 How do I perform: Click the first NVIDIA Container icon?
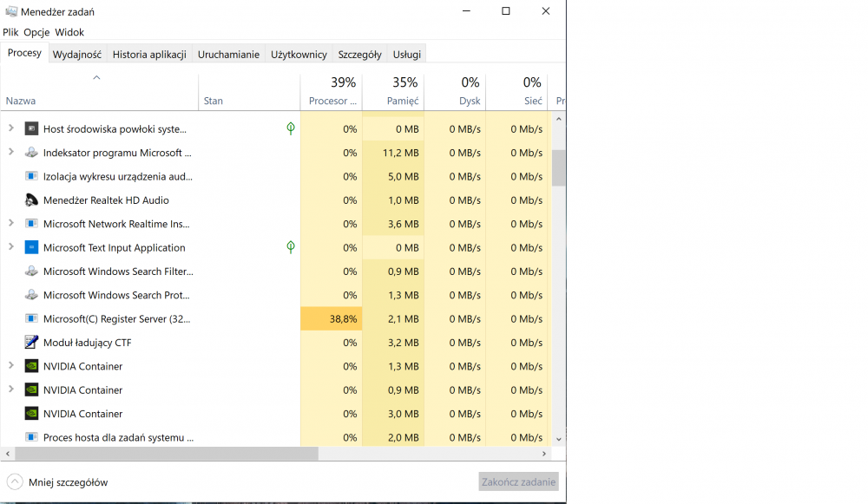[x=31, y=366]
